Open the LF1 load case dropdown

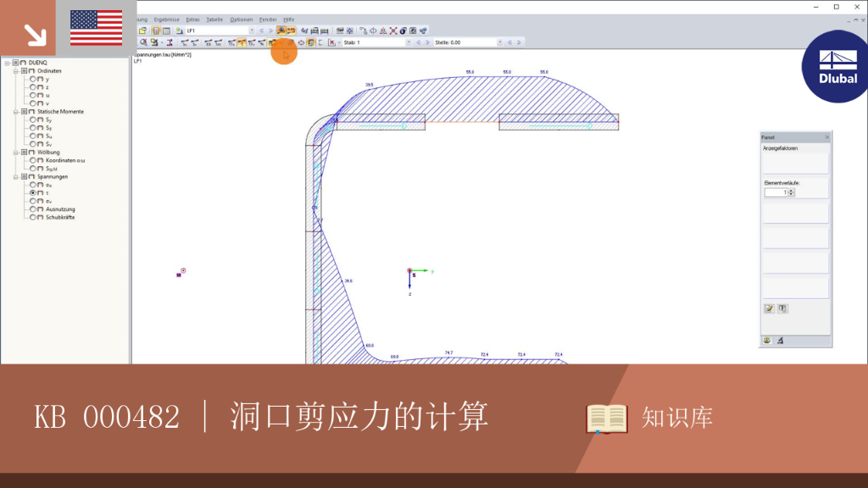click(252, 31)
